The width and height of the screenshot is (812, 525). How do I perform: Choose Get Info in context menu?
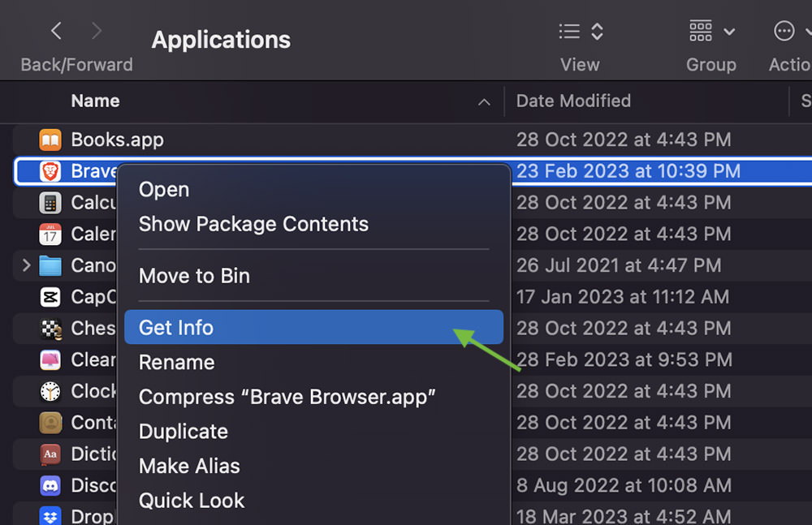[313, 327]
